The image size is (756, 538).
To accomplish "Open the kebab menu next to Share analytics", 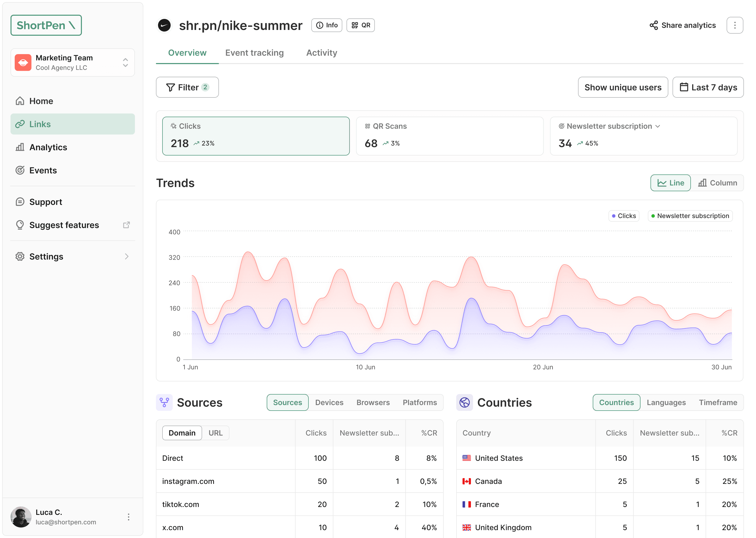I will [x=735, y=25].
